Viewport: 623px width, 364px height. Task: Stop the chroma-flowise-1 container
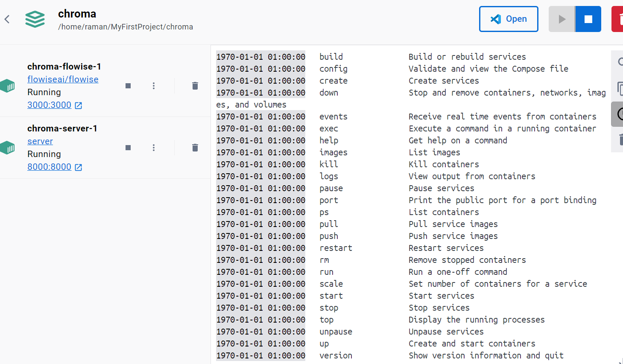pyautogui.click(x=128, y=85)
